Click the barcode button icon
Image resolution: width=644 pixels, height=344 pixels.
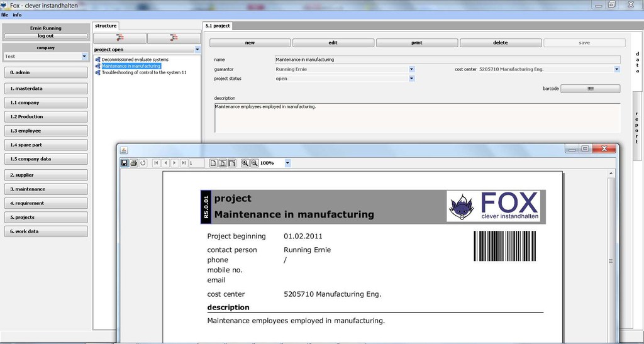tap(590, 89)
